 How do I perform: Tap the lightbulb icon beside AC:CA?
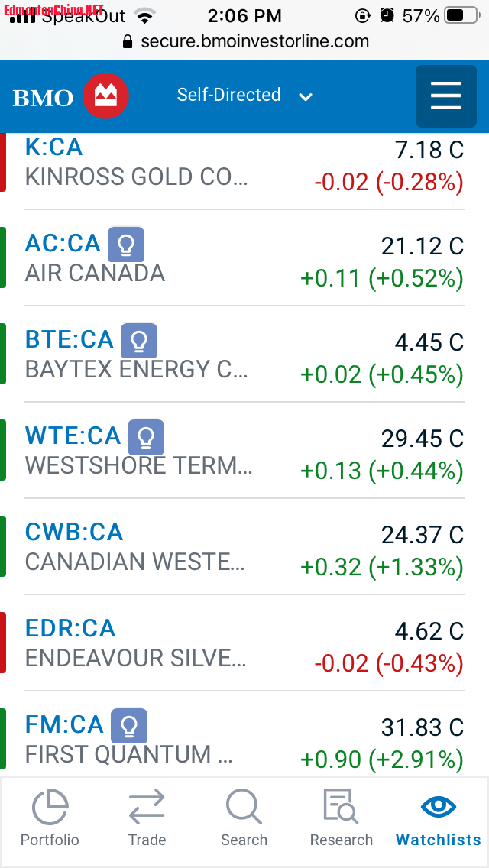click(x=126, y=245)
